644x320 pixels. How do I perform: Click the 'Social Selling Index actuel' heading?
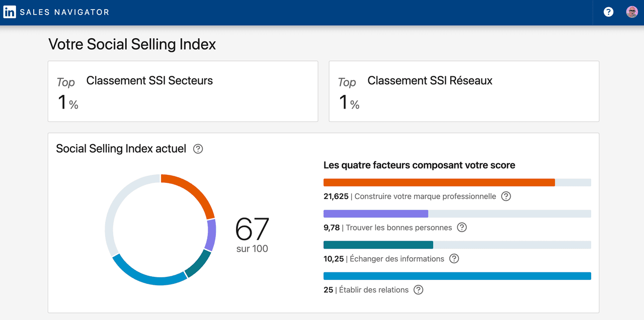click(x=121, y=149)
